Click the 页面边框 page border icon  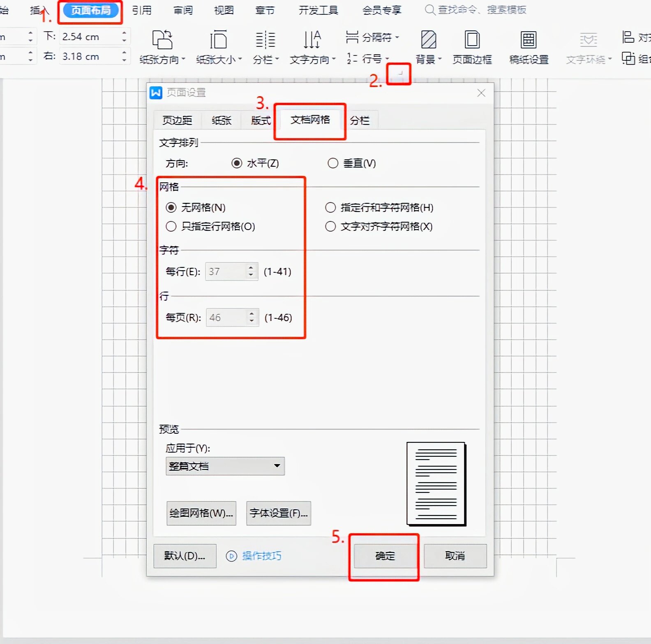coord(472,40)
